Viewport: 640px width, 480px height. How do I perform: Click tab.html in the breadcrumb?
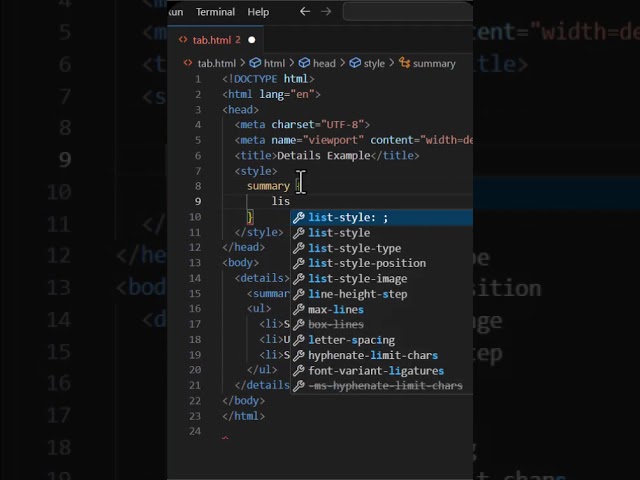tap(216, 63)
